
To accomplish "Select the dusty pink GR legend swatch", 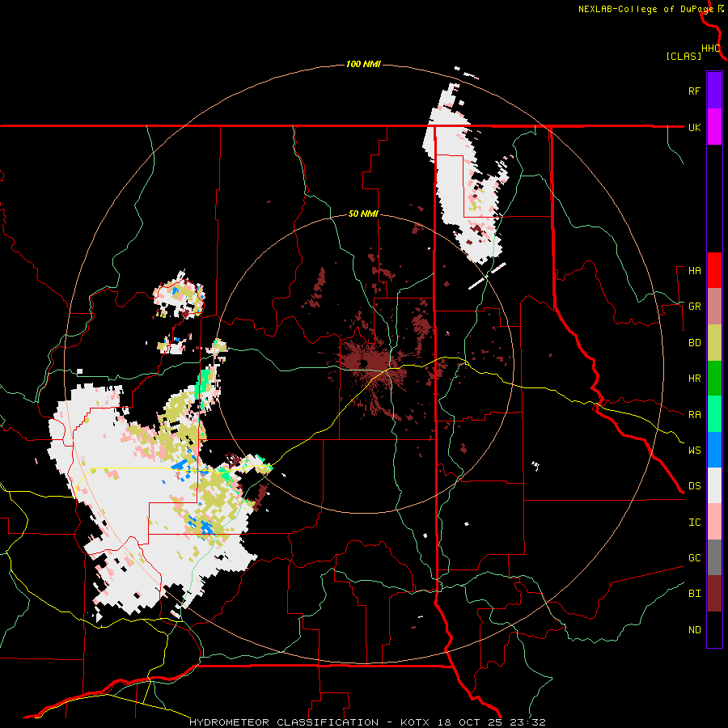I will pyautogui.click(x=714, y=307).
